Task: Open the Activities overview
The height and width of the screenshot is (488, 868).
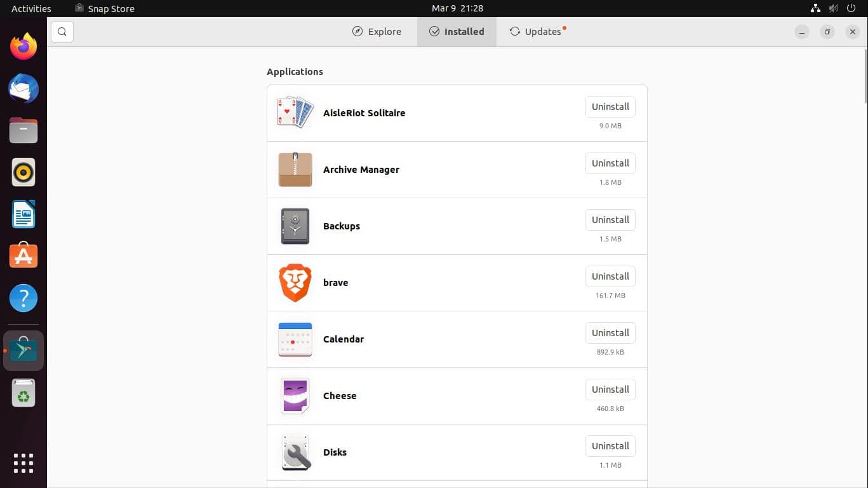Action: click(x=29, y=8)
